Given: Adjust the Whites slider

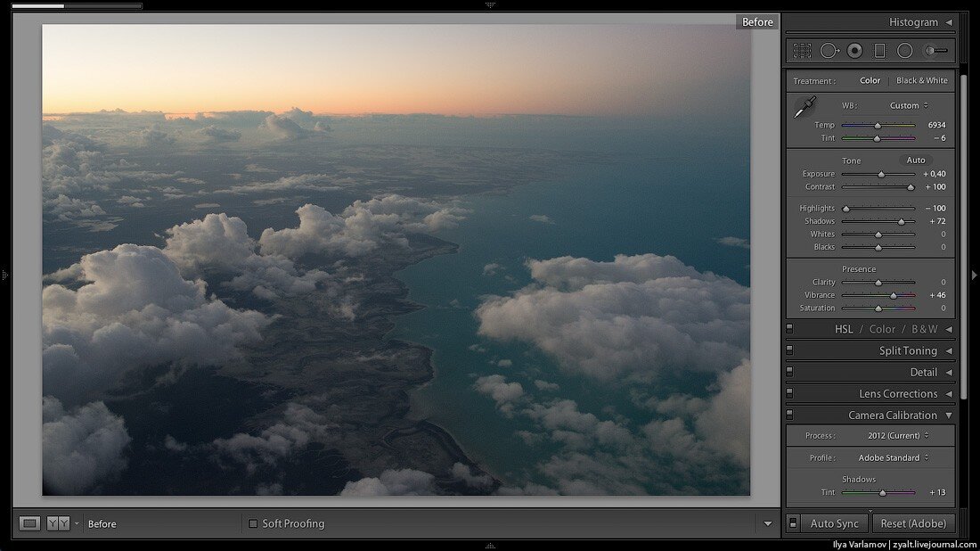Looking at the screenshot, I should click(878, 234).
